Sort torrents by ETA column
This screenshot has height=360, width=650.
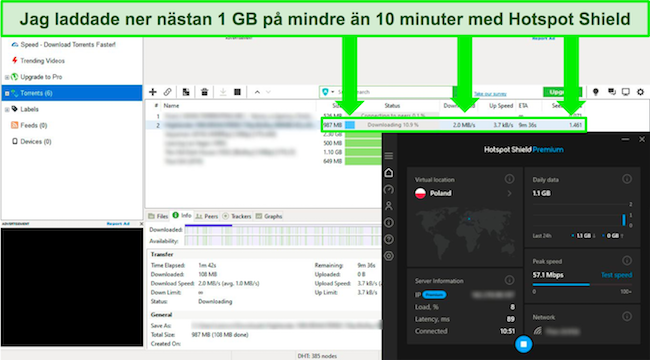(523, 106)
